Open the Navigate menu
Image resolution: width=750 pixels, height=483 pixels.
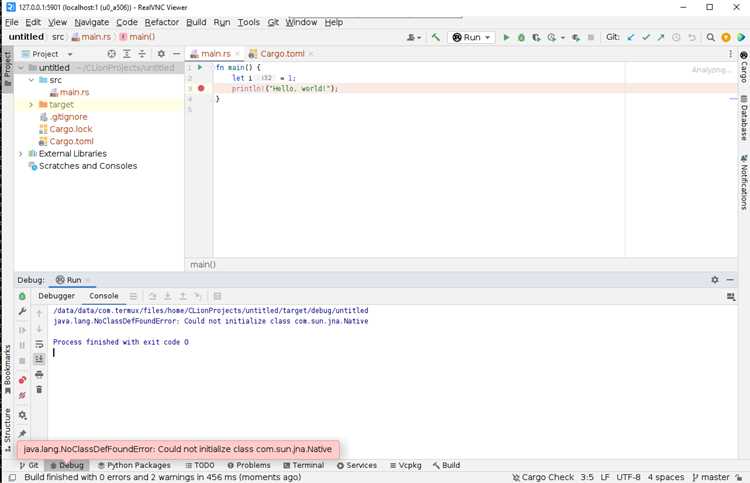tap(91, 22)
